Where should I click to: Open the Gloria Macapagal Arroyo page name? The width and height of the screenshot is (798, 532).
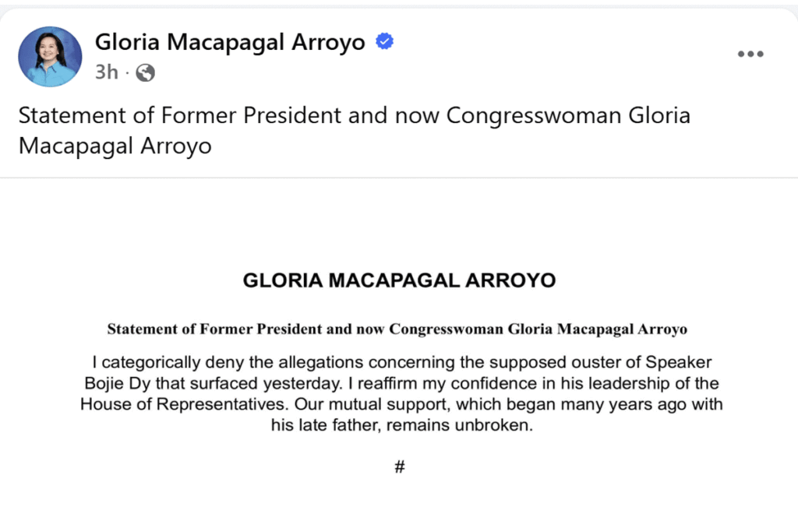230,42
